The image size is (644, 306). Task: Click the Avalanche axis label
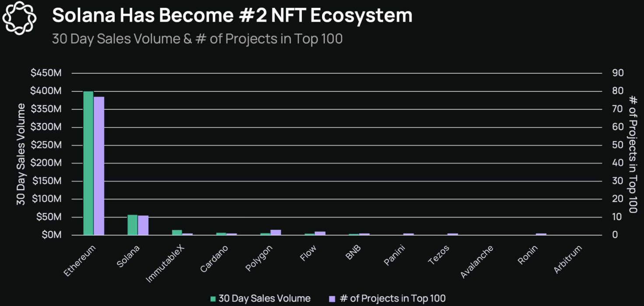point(477,262)
